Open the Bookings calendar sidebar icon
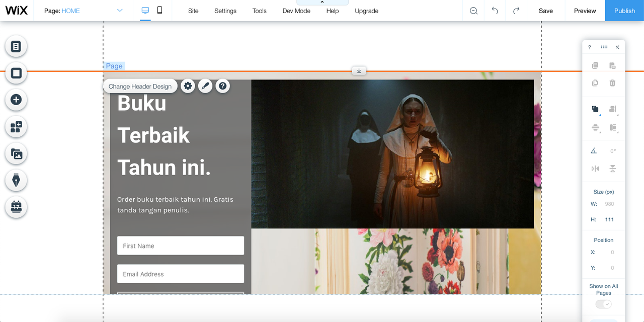The height and width of the screenshot is (322, 644). coord(16,207)
